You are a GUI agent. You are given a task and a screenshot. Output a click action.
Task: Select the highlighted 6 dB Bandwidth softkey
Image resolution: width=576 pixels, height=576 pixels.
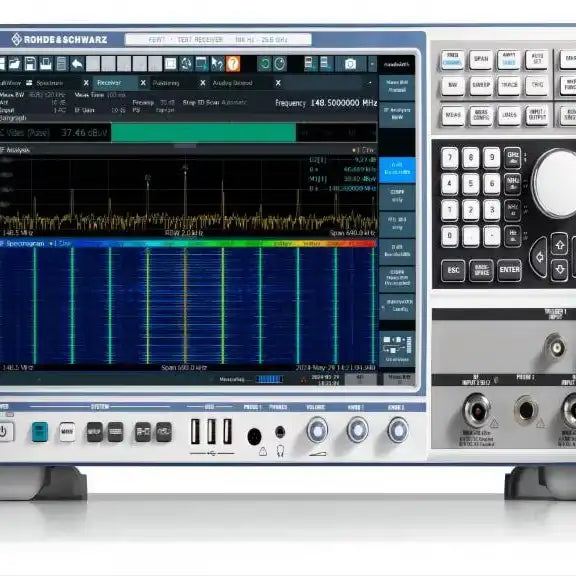(397, 169)
